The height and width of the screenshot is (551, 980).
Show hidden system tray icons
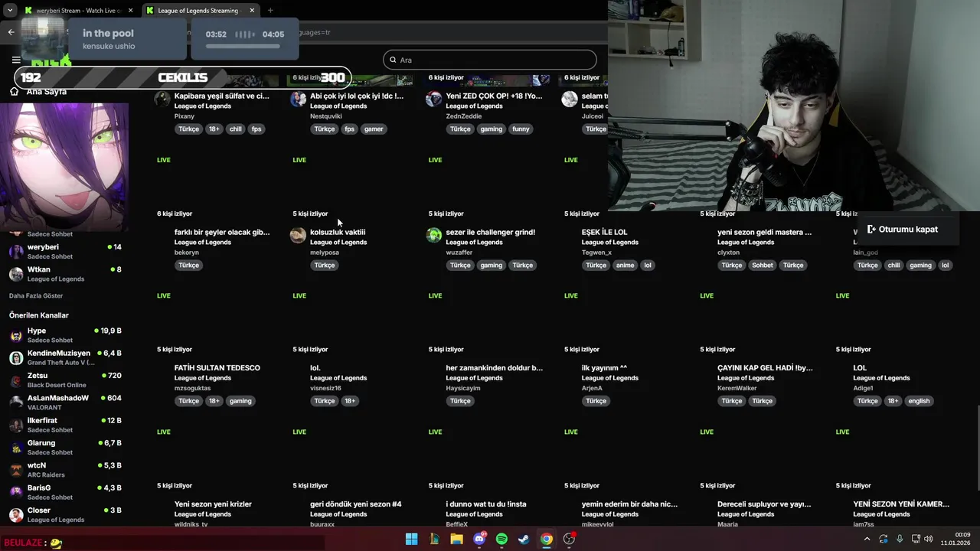point(867,539)
